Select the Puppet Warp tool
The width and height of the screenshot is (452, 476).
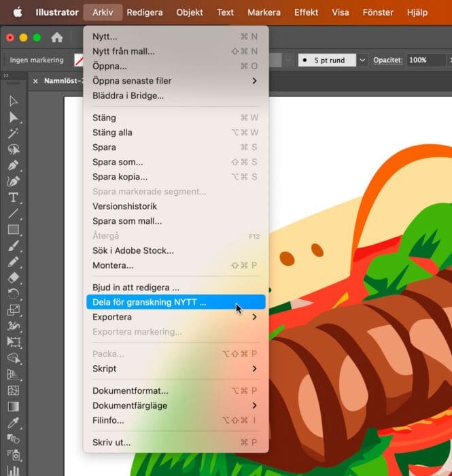[x=14, y=326]
